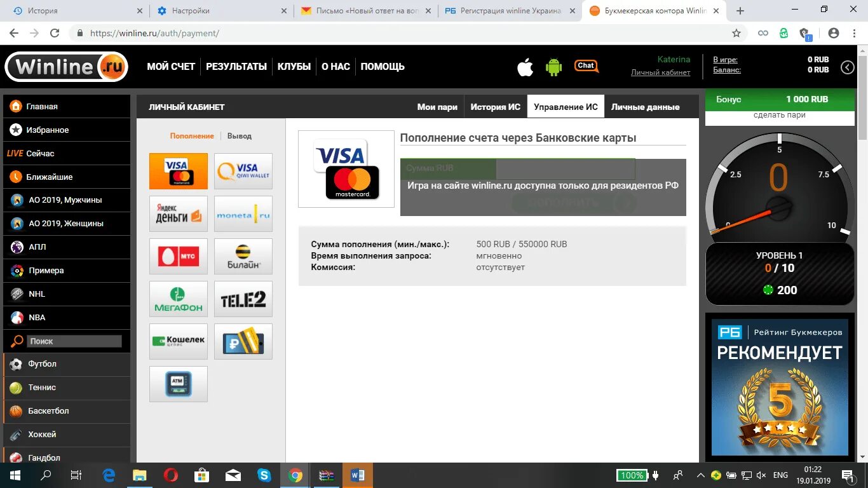This screenshot has width=868, height=488.
Task: Select the ruble card payment icon
Action: pos(243,341)
